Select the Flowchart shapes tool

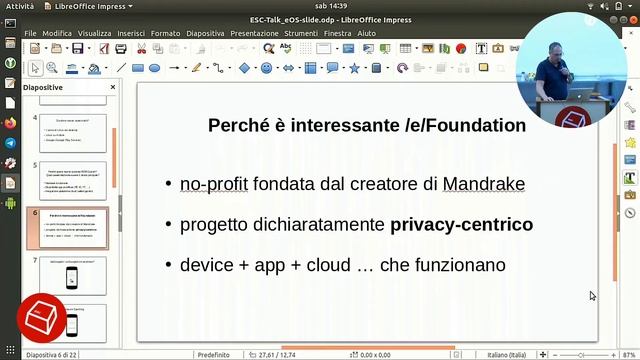[x=311, y=68]
